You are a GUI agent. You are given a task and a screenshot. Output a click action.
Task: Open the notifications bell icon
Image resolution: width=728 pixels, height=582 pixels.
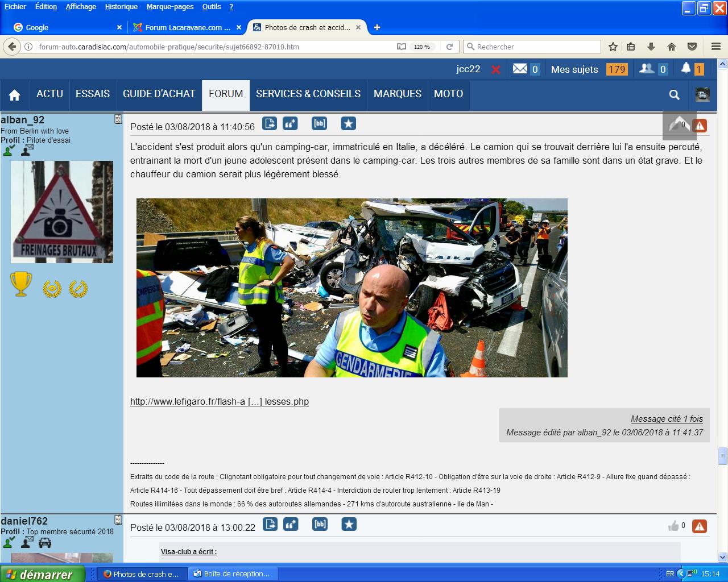686,69
